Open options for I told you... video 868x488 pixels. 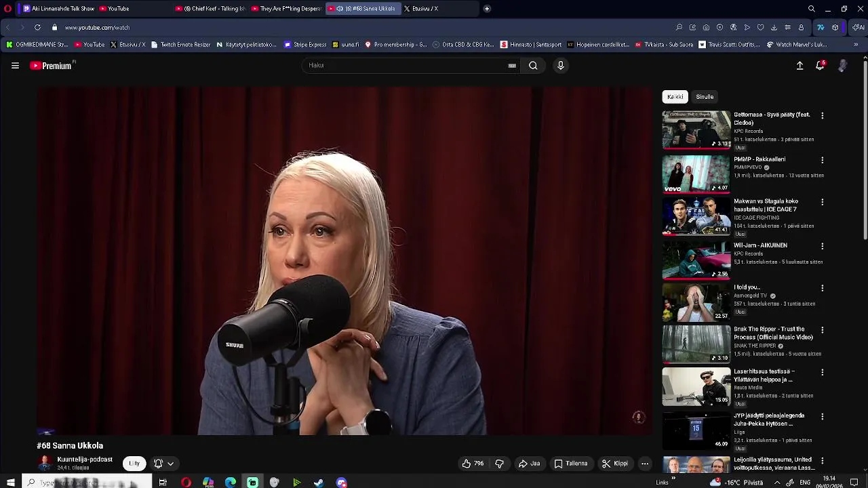click(x=822, y=288)
